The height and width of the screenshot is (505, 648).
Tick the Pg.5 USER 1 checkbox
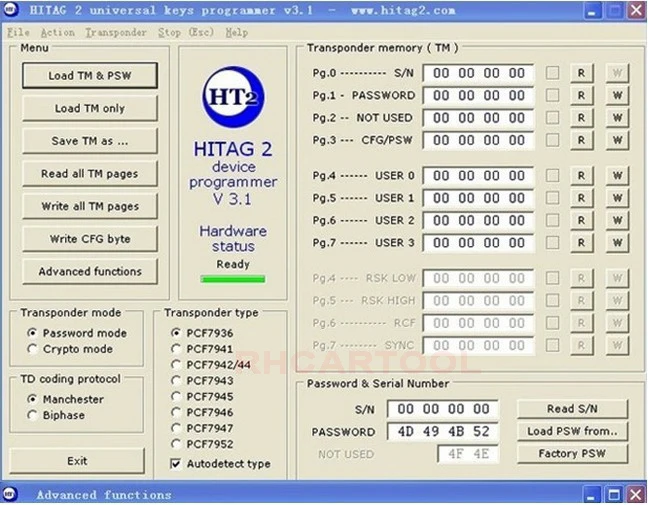553,198
